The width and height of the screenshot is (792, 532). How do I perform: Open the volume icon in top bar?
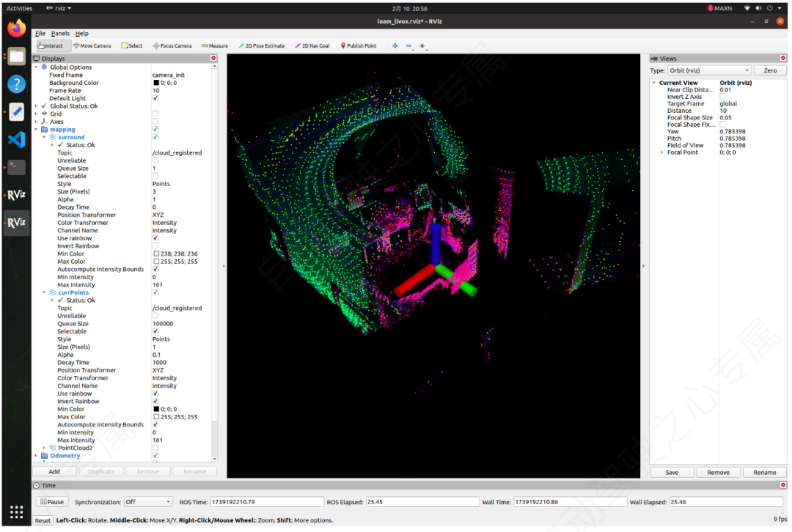point(758,8)
